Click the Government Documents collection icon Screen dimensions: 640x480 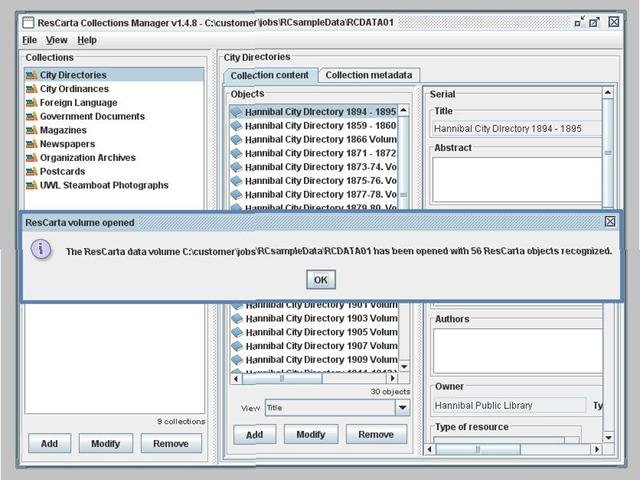(32, 116)
